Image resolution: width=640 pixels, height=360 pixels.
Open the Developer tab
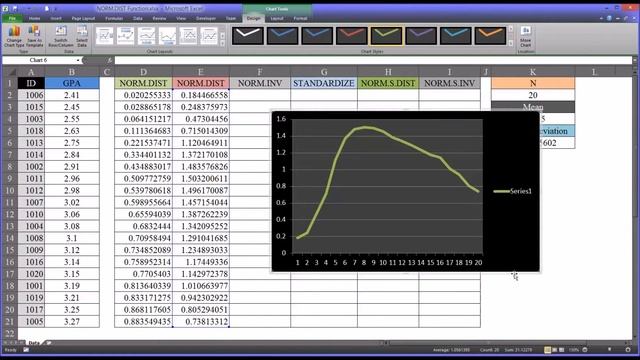(x=206, y=18)
